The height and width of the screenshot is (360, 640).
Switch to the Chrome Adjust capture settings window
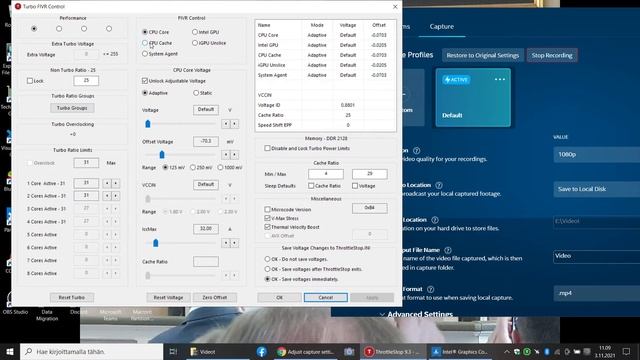(306, 351)
